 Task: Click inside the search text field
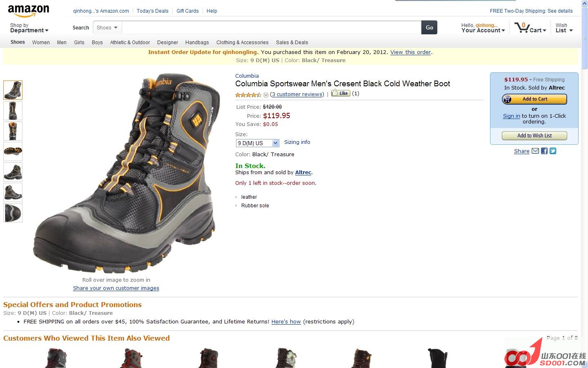271,28
